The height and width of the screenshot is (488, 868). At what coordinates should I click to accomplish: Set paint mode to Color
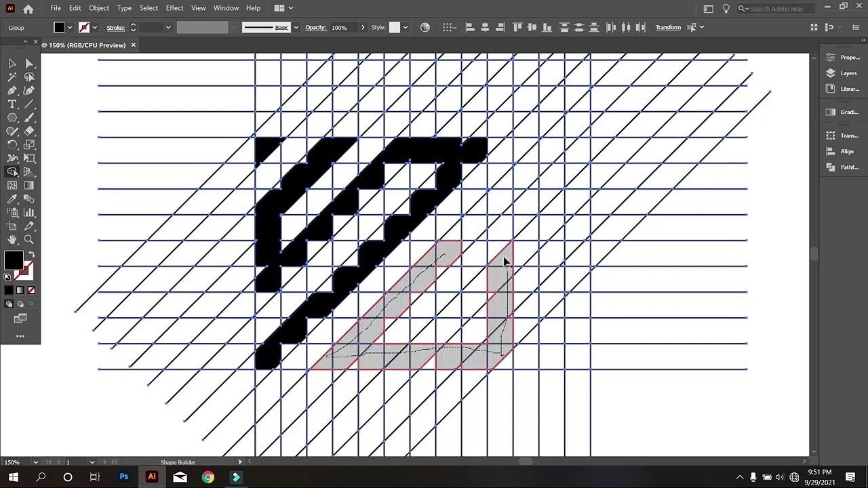pos(9,290)
